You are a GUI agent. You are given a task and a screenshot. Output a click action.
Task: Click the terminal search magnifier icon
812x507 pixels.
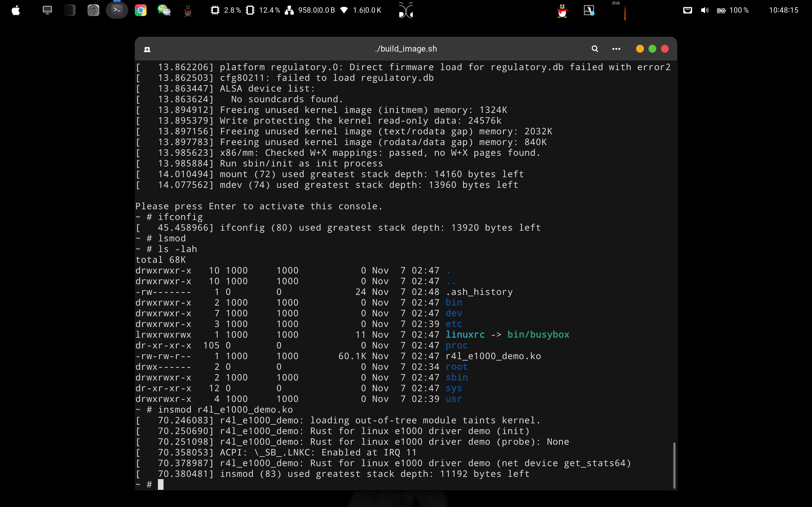(x=595, y=49)
